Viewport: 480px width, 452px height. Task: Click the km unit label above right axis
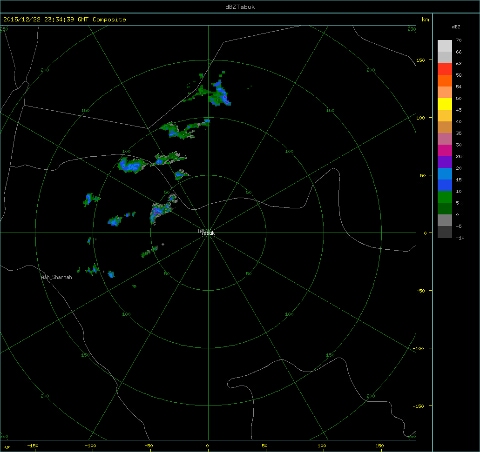[425, 19]
